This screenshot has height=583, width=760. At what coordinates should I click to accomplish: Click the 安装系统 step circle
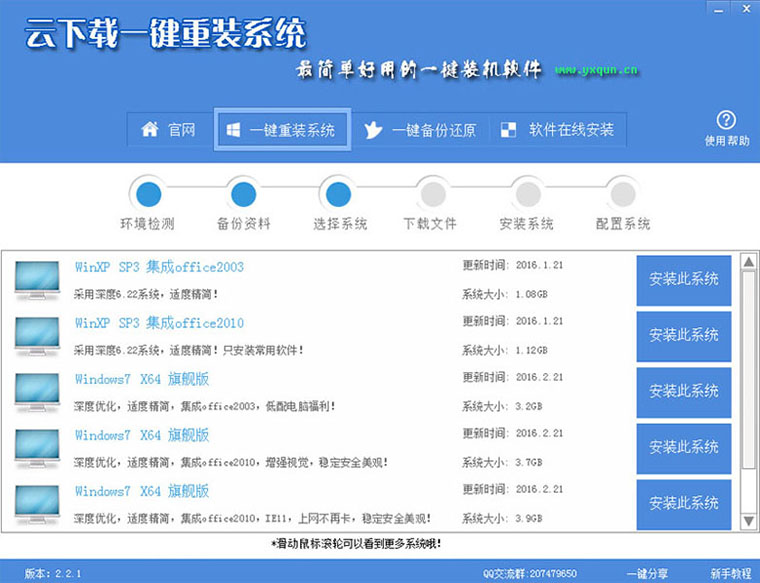(x=526, y=191)
